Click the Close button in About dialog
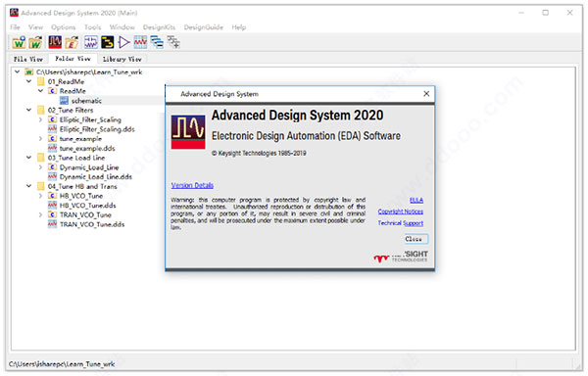This screenshot has height=376, width=588. point(416,239)
